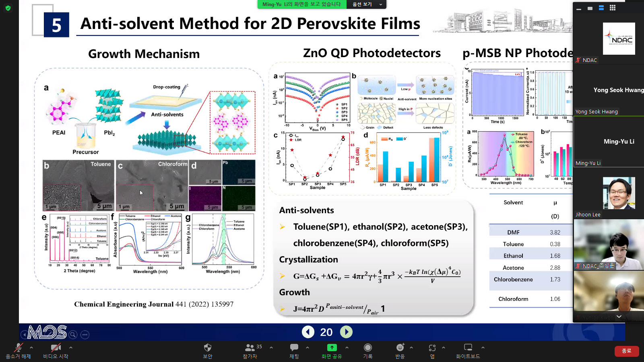644x362 pixels.
Task: Click the MDS logo on slide footer
Action: 47,332
